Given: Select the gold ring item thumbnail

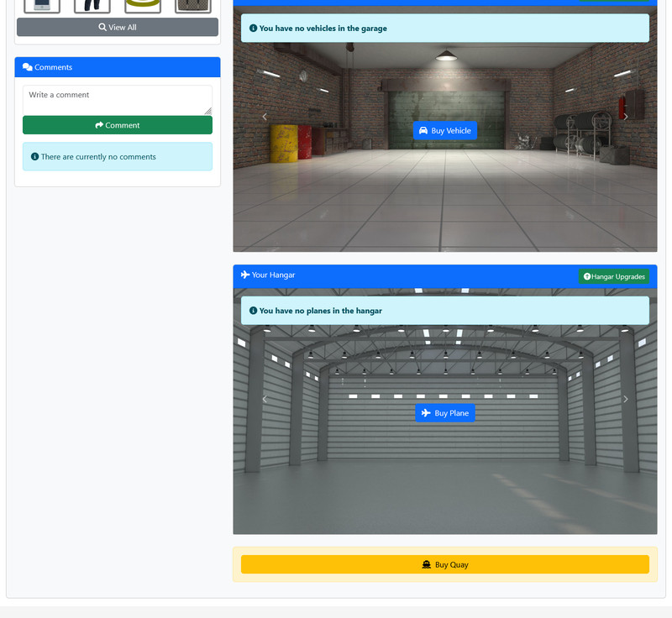Looking at the screenshot, I should [143, 6].
